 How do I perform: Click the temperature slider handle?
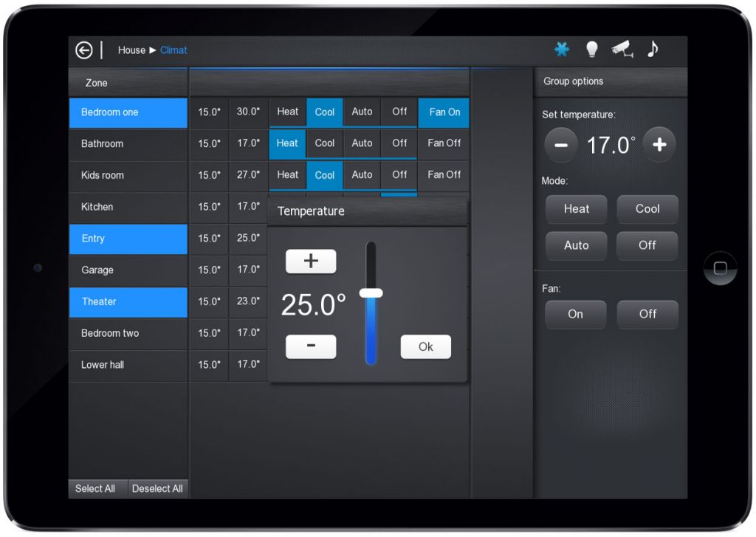click(371, 293)
